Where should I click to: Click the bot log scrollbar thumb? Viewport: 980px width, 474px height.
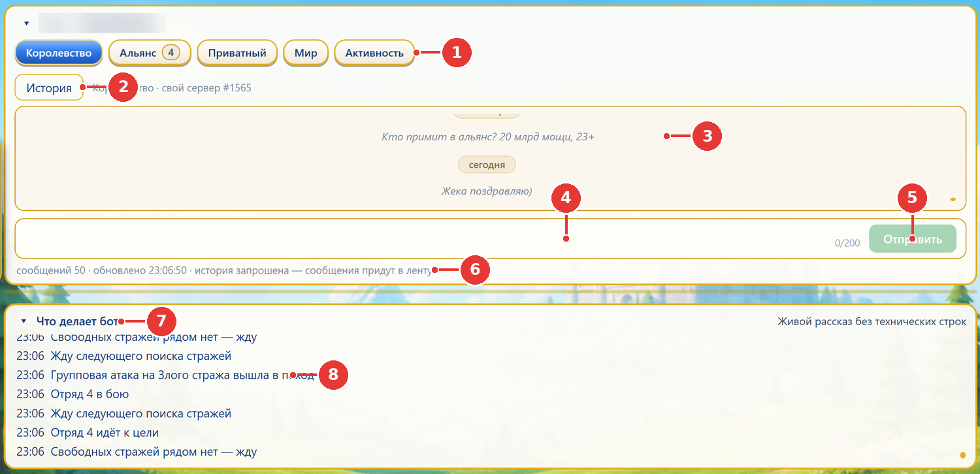coord(962,455)
